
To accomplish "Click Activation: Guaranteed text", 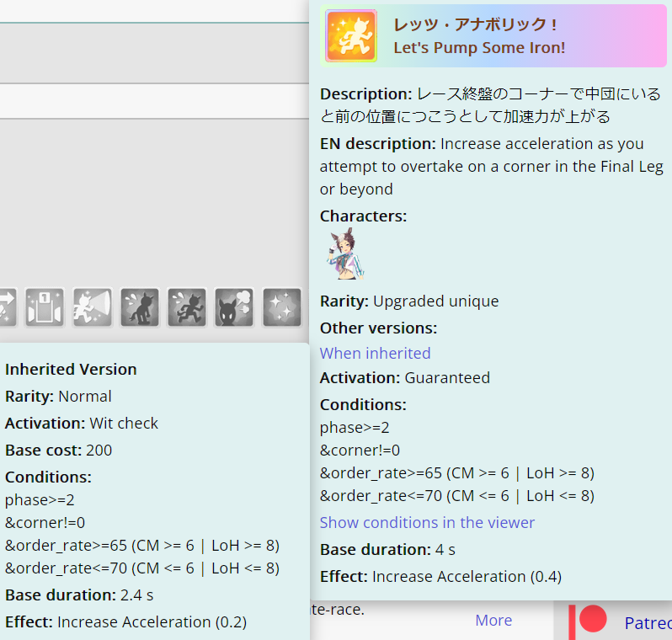I will (x=404, y=378).
